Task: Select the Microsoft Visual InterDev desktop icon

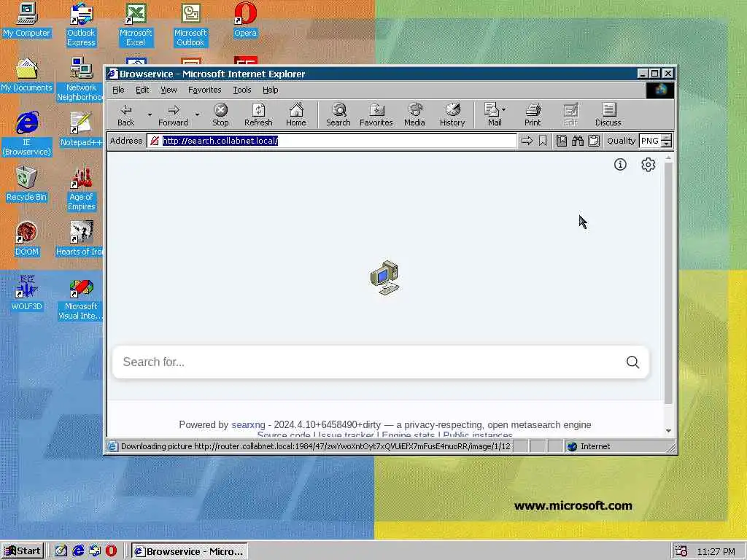Action: coord(80,298)
